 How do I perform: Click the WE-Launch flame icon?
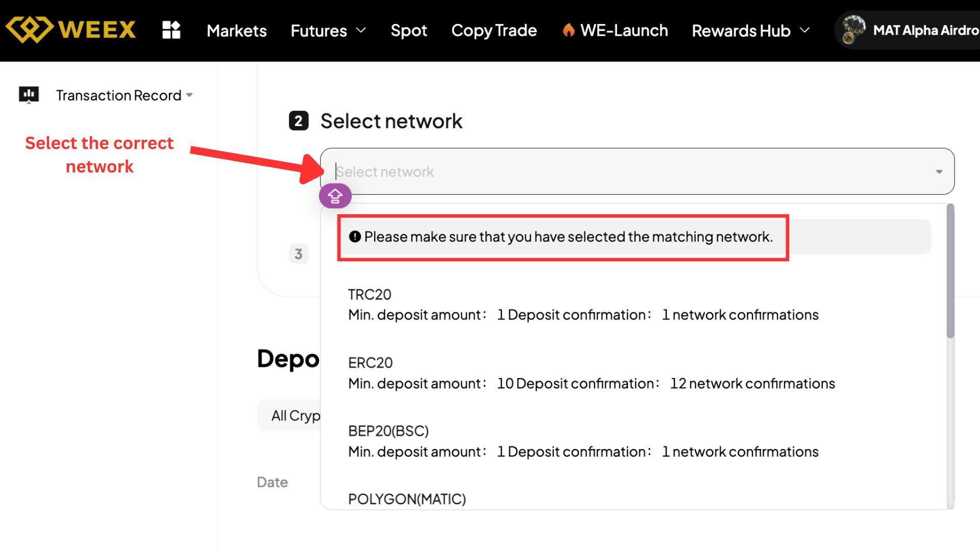coord(568,30)
